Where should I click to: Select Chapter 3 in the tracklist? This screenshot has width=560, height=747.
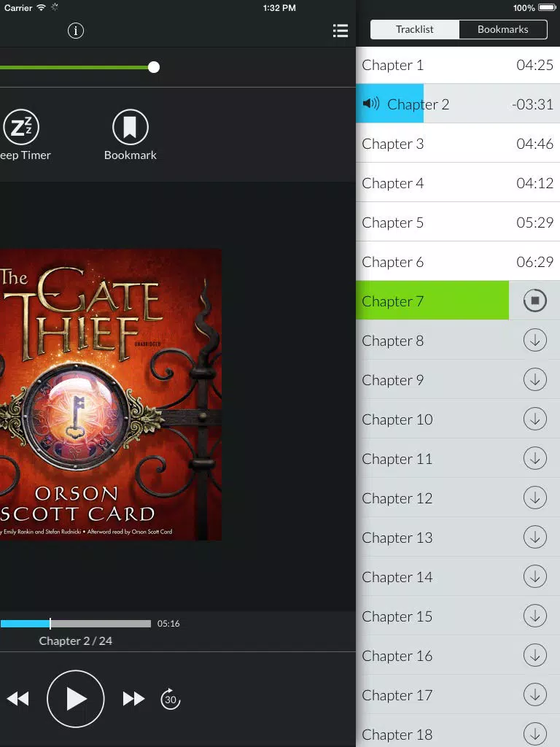(458, 144)
